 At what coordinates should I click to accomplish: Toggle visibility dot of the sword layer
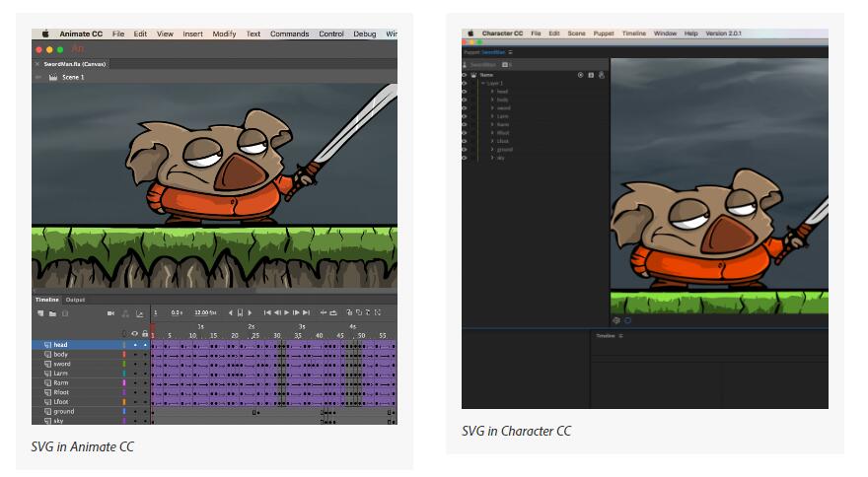(x=135, y=364)
